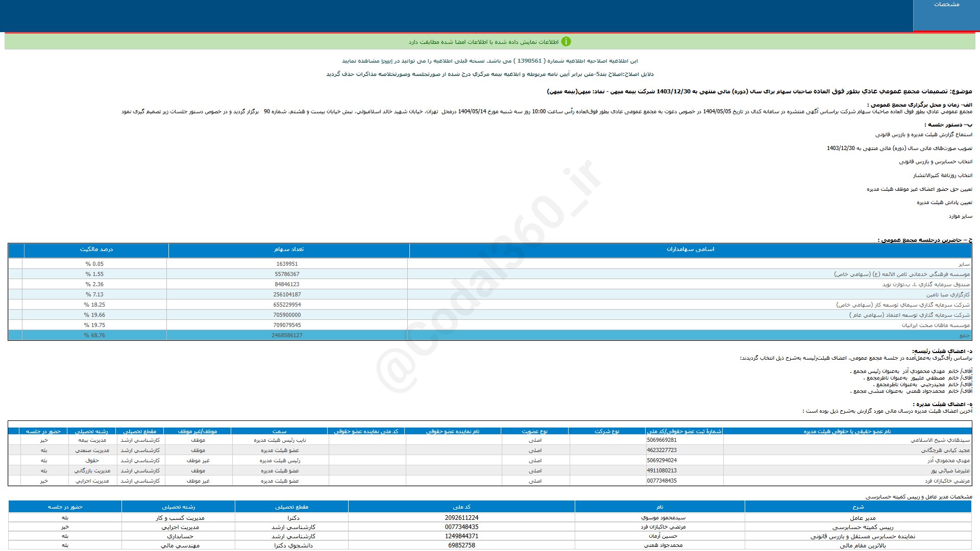
Task: Select national code 2092611224
Action: pos(461,518)
